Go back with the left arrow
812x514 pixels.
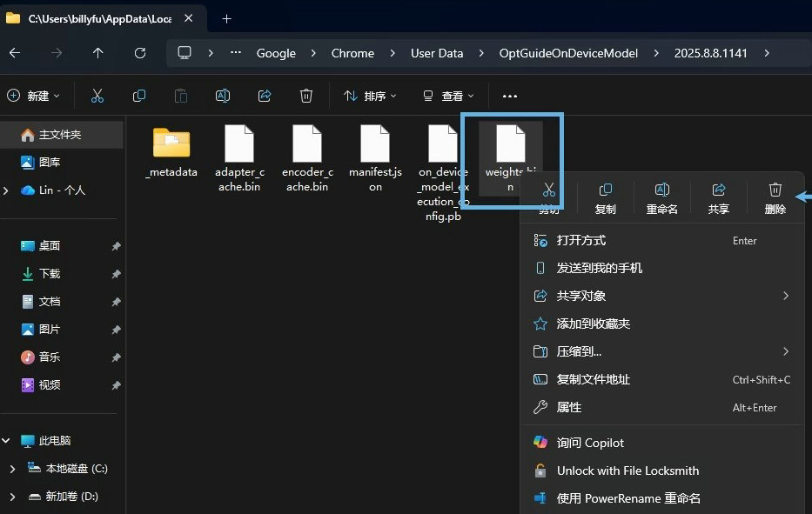[15, 53]
